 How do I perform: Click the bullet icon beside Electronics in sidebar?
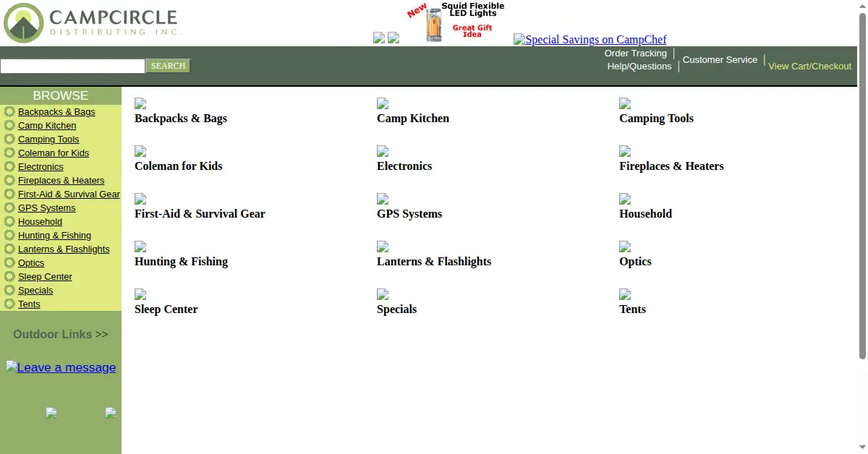9,166
